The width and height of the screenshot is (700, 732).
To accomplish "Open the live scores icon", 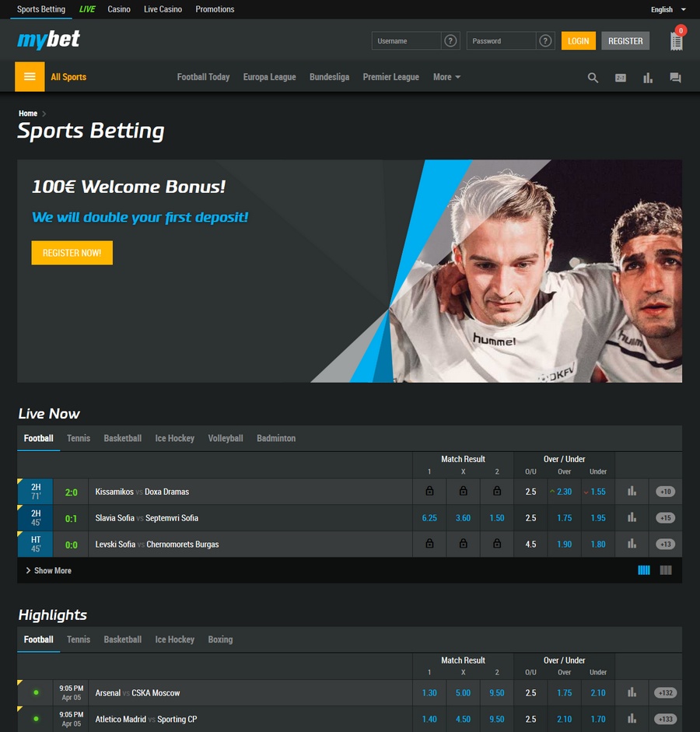I will 620,78.
